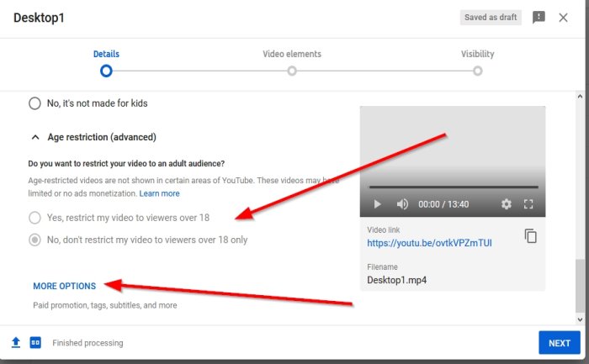Screen dimensions: 589x364
Task: Go to the Visibility step
Action: tap(477, 54)
